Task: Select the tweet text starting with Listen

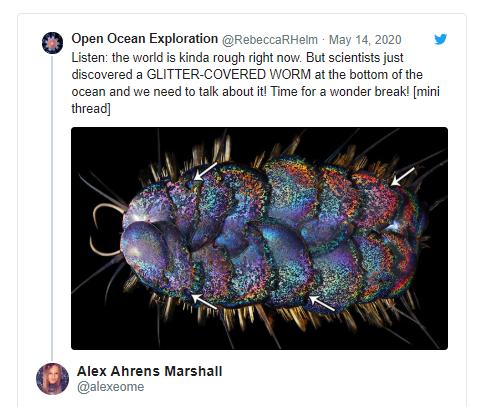Action: 255,83
